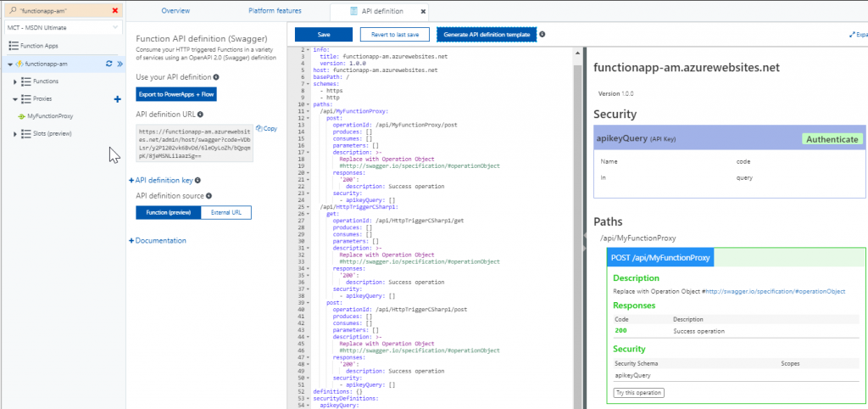
Task: Add a new proxy with plus icon
Action: [117, 99]
